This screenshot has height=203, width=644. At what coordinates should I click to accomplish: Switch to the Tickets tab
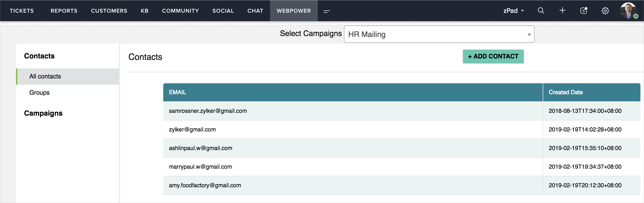click(x=22, y=11)
